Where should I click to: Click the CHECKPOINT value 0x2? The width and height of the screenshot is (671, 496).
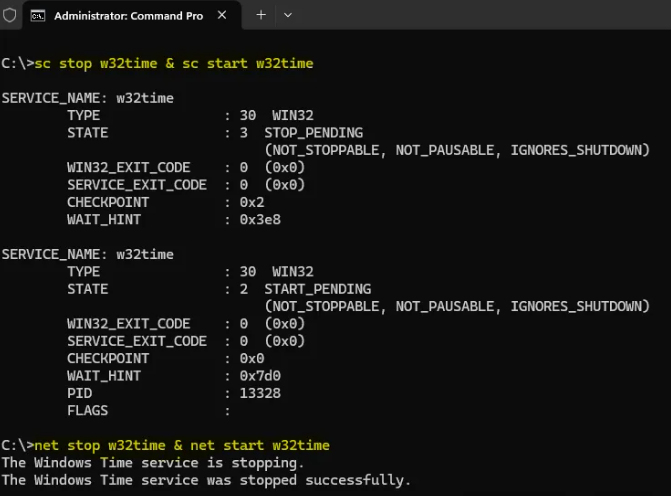252,202
